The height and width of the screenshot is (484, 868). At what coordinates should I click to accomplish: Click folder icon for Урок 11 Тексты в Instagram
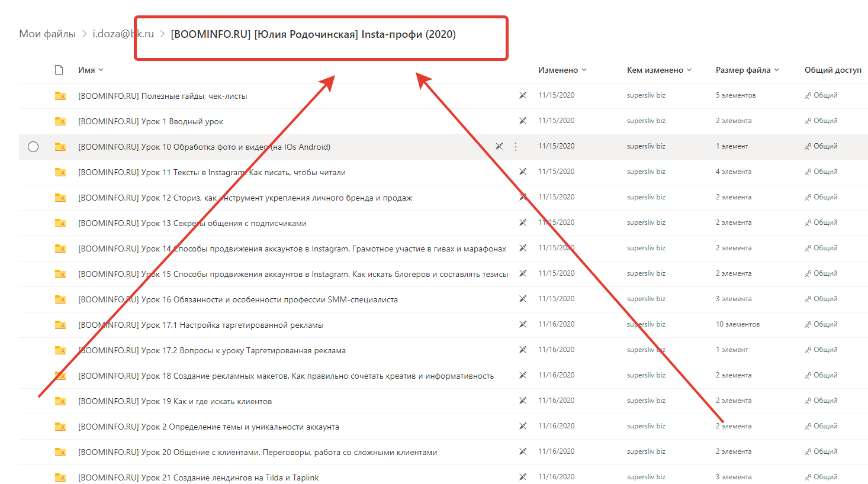(x=60, y=172)
